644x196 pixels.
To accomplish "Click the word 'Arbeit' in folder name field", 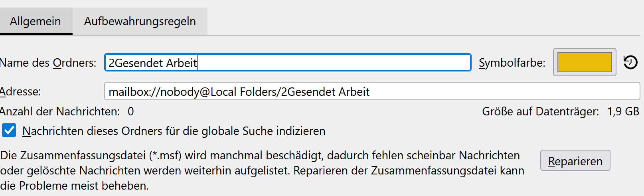I will 181,63.
